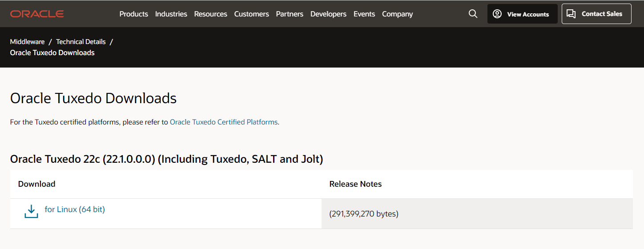Expand the Partners navigation menu
644x249 pixels.
pyautogui.click(x=290, y=14)
